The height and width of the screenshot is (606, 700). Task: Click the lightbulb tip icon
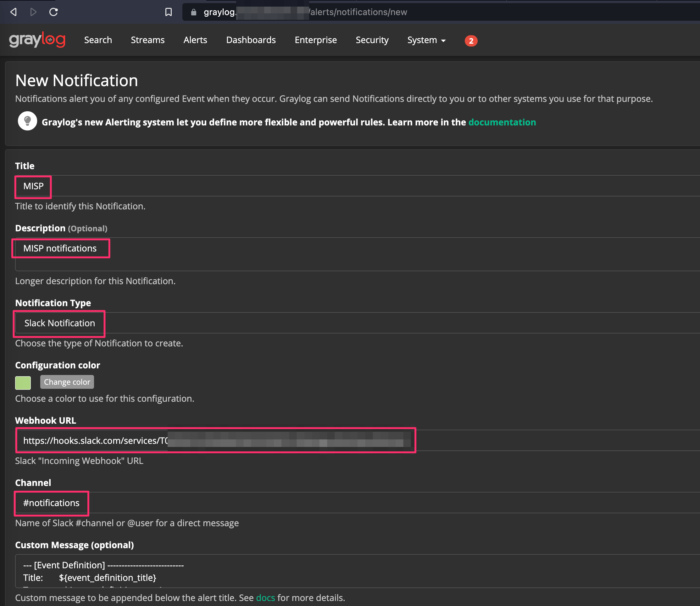(x=27, y=121)
